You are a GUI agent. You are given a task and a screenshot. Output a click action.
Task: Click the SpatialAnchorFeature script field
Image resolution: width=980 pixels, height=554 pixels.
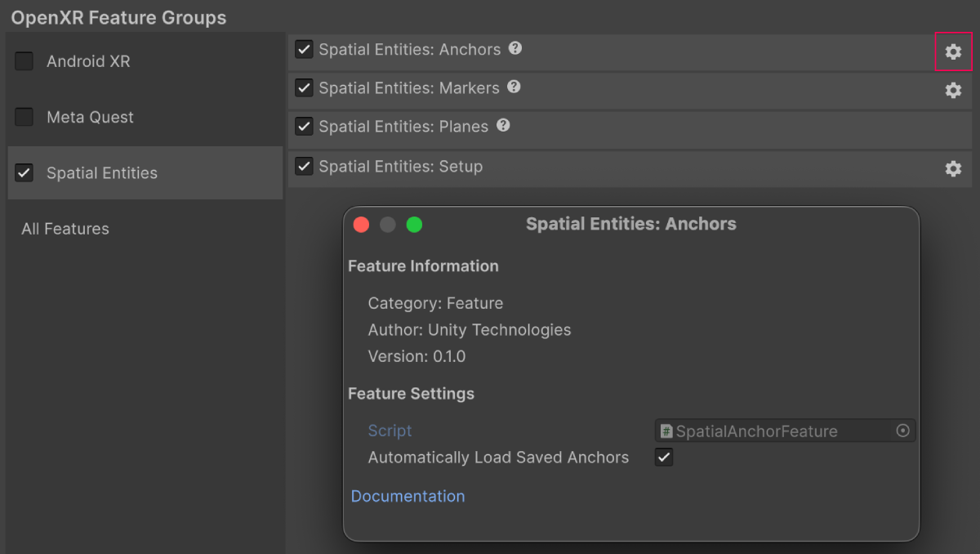[x=785, y=431]
